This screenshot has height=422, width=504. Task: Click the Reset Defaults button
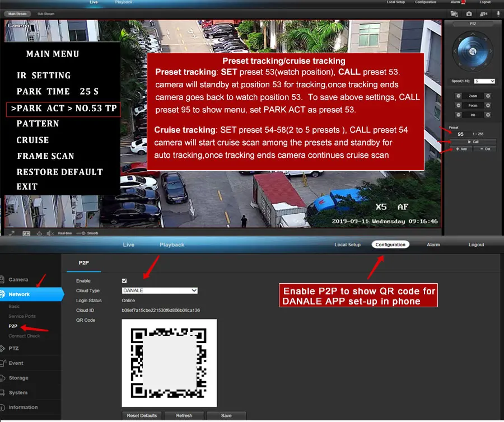point(142,416)
